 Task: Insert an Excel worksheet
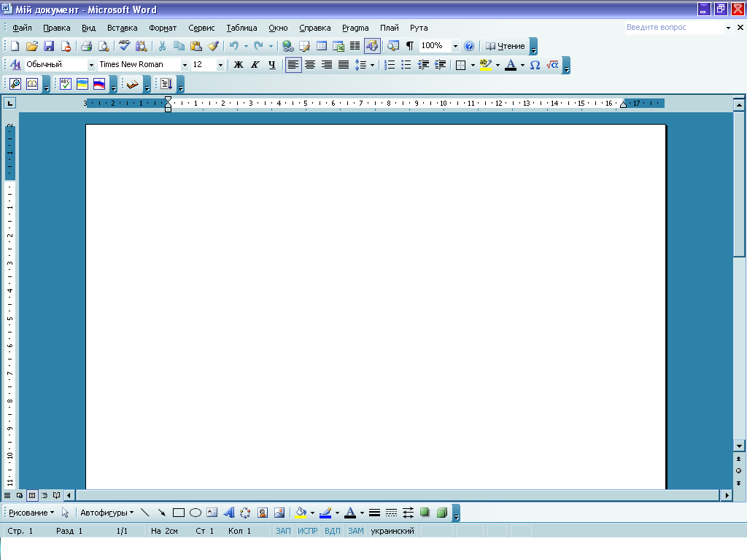pyautogui.click(x=338, y=46)
